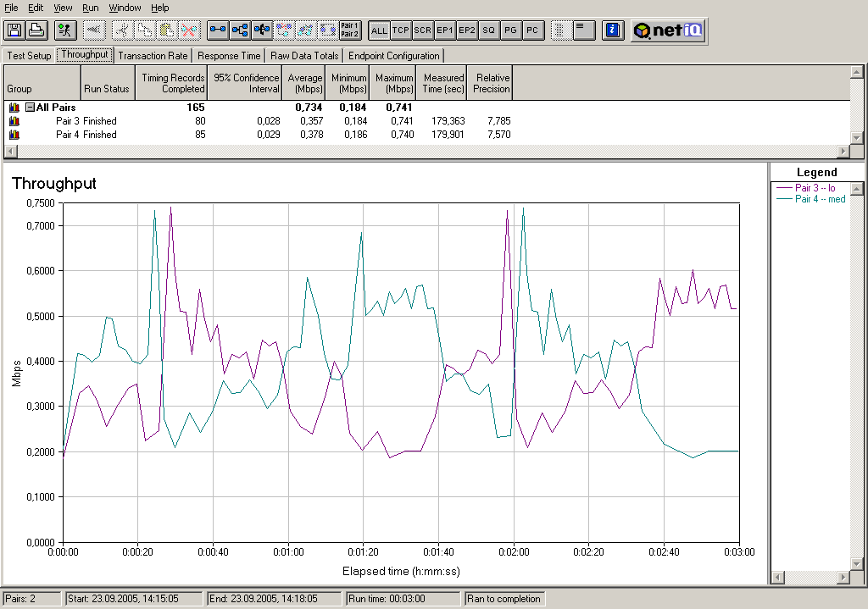Open the Run menu
Screen dimensions: 868x609
(x=91, y=8)
